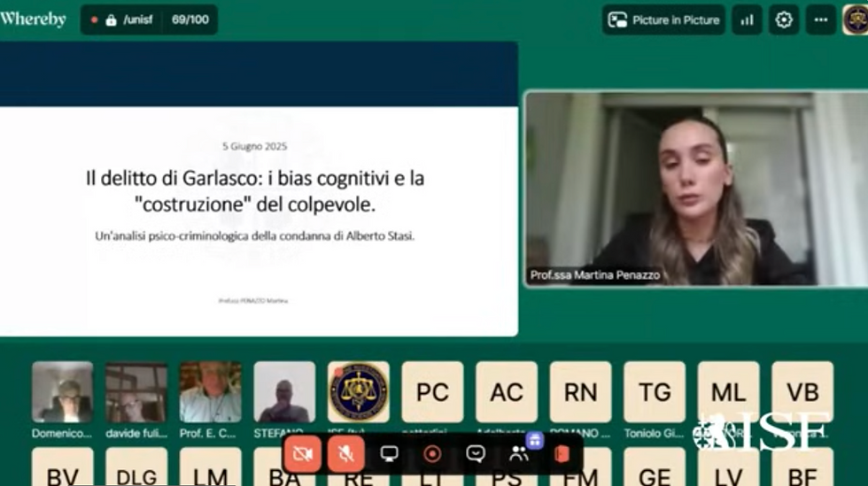Click the shared presentation slide
868x486 pixels.
coord(259,189)
